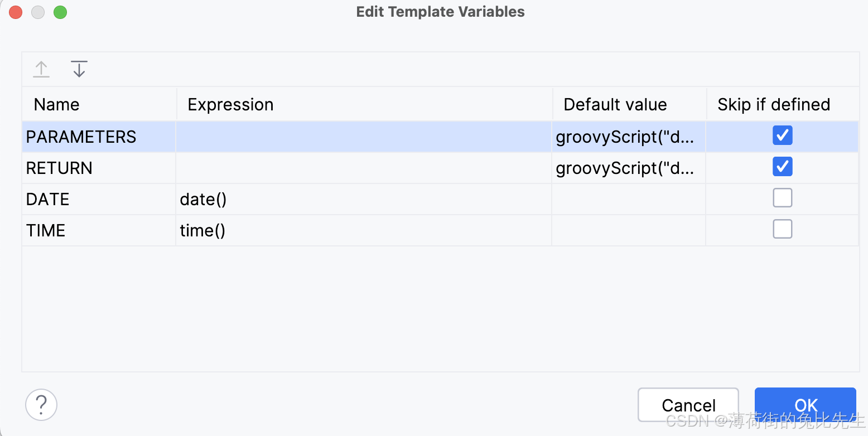
Task: Click the move variable up arrow icon
Action: (41, 69)
